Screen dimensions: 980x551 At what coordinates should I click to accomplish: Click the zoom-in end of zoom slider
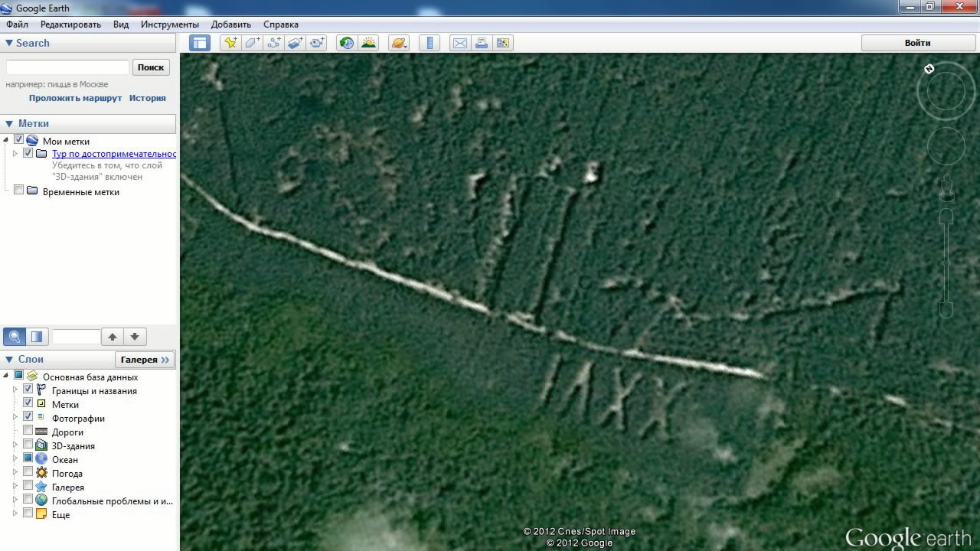click(946, 217)
